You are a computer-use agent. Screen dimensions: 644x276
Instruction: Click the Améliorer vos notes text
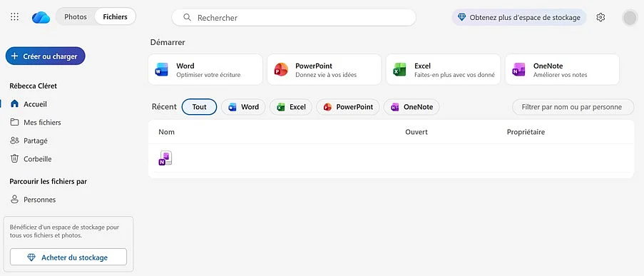click(x=561, y=75)
